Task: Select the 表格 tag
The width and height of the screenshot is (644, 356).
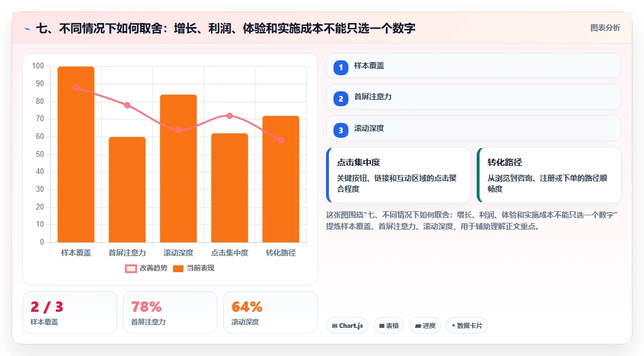Action: pos(389,326)
